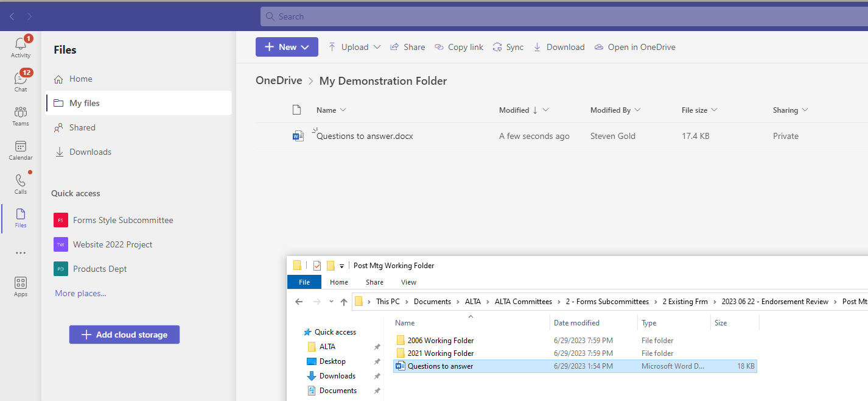Open the Calls phone icon
This screenshot has width=868, height=401.
click(21, 180)
